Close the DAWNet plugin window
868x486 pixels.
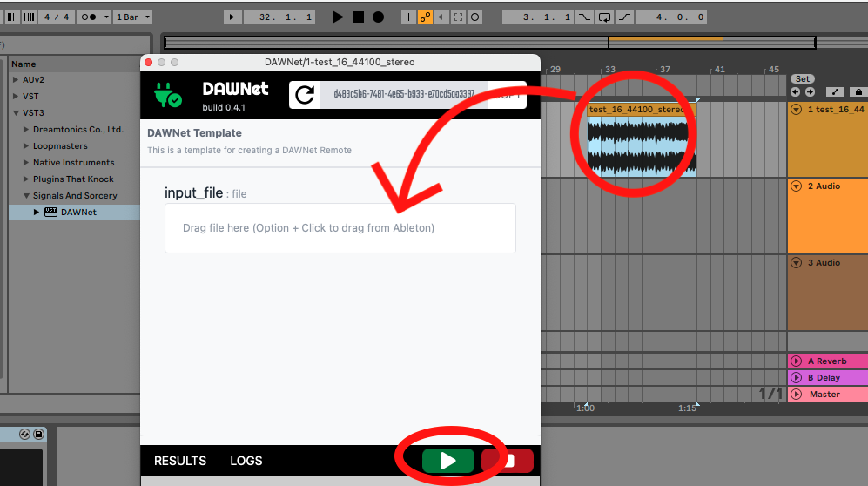148,63
